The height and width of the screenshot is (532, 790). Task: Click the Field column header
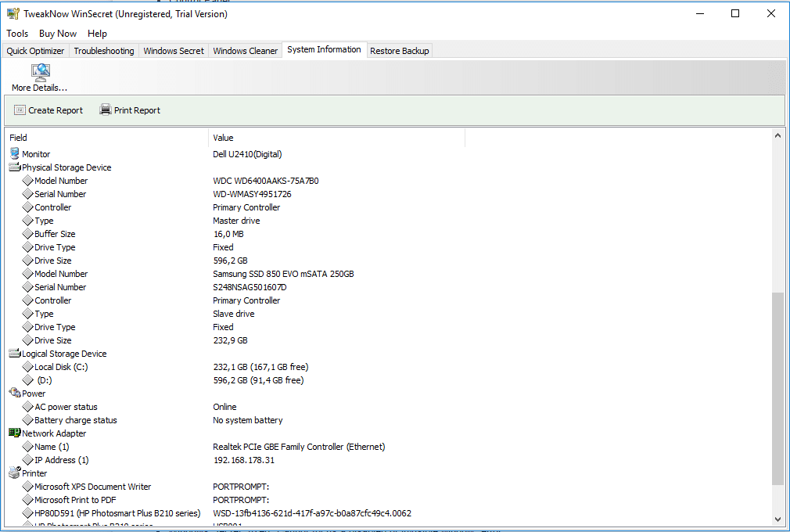tap(107, 138)
